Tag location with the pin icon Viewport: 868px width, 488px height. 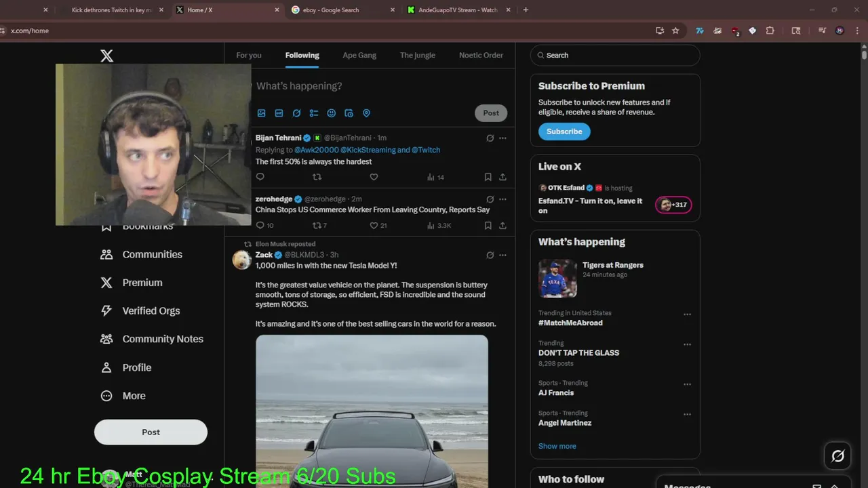pyautogui.click(x=367, y=113)
